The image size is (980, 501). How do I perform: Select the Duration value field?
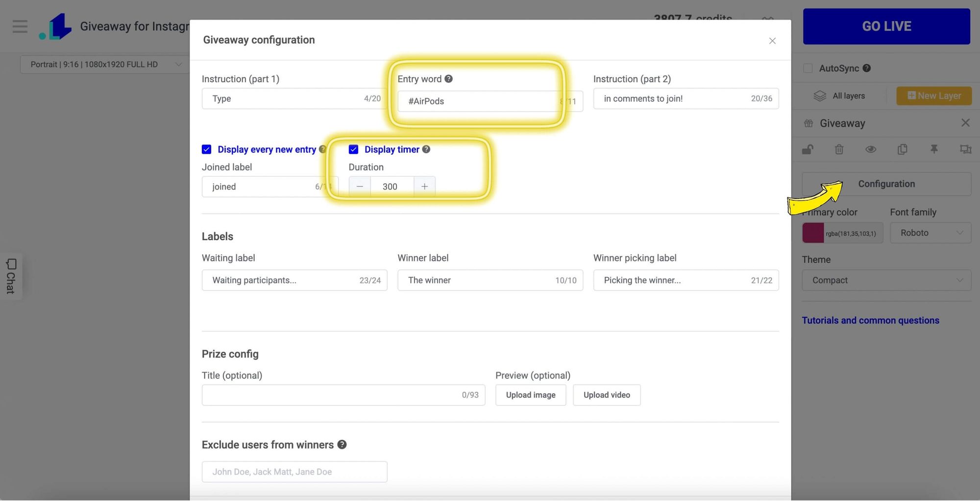(392, 187)
